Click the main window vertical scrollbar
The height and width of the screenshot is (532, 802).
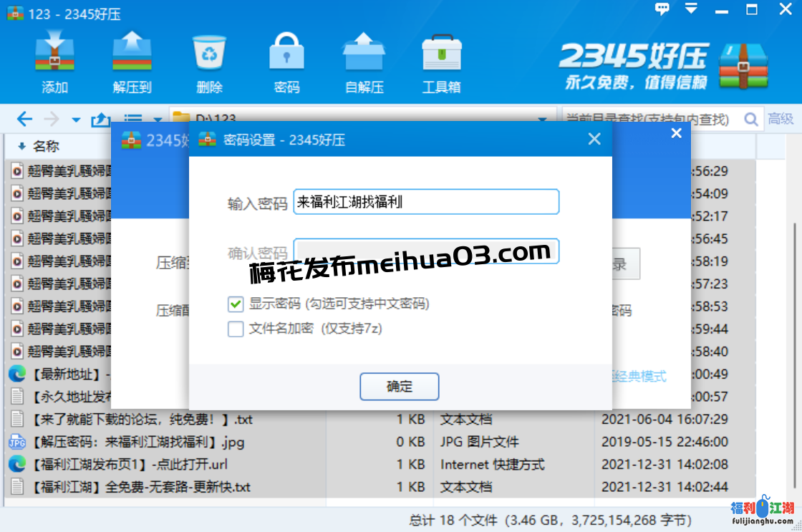(794, 356)
